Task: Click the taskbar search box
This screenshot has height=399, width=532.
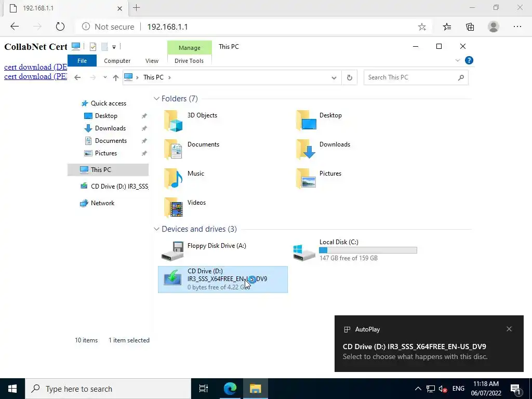Action: coord(108,389)
